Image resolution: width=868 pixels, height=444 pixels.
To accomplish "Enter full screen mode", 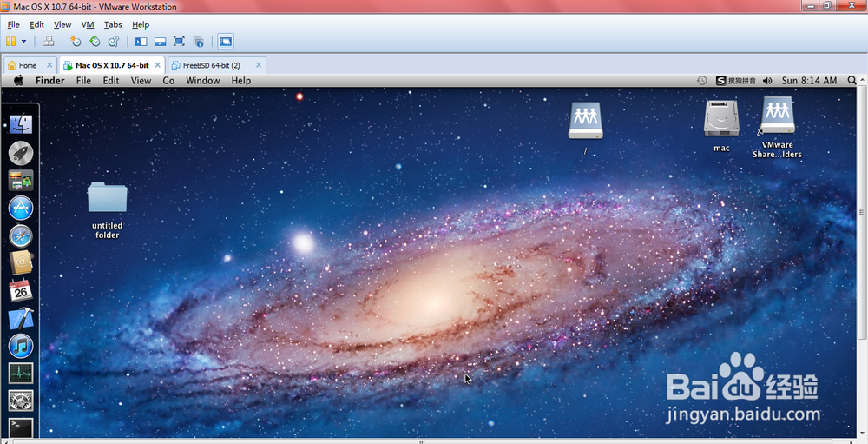I will pos(179,42).
